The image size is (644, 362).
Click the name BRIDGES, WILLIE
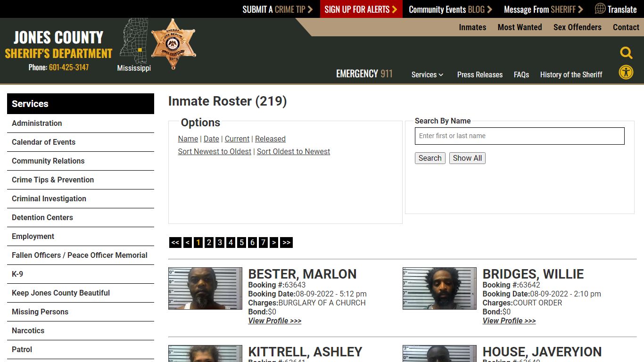point(533,274)
